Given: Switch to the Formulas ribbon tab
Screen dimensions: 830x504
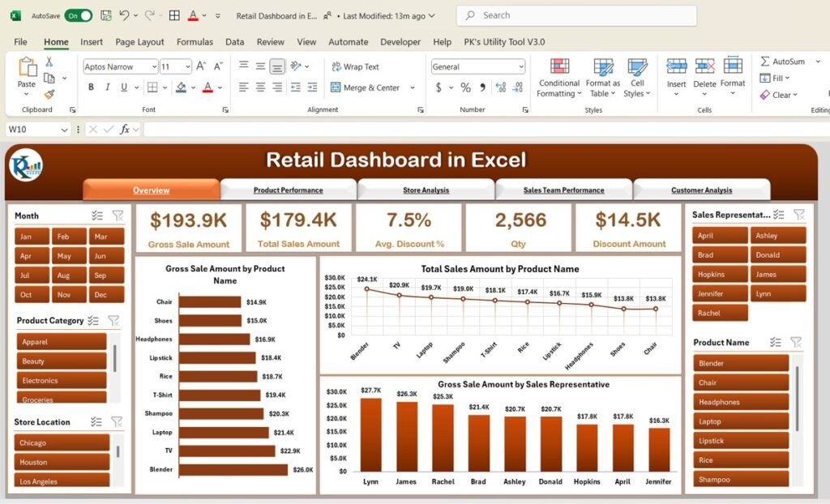Looking at the screenshot, I should (x=195, y=42).
